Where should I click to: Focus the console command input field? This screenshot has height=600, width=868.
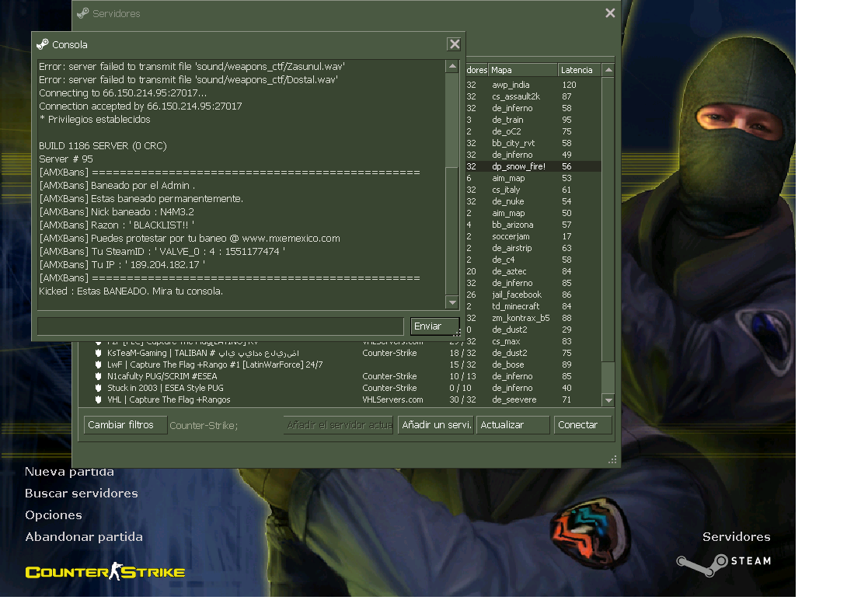(x=221, y=326)
